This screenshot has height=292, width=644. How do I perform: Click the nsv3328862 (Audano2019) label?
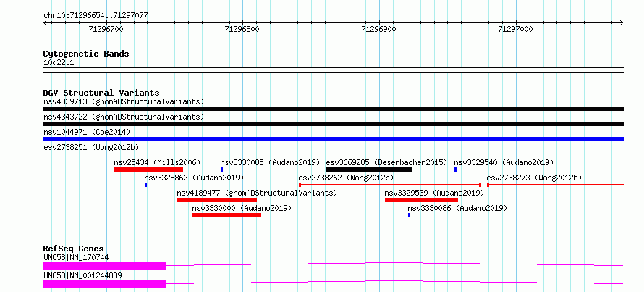(x=194, y=178)
